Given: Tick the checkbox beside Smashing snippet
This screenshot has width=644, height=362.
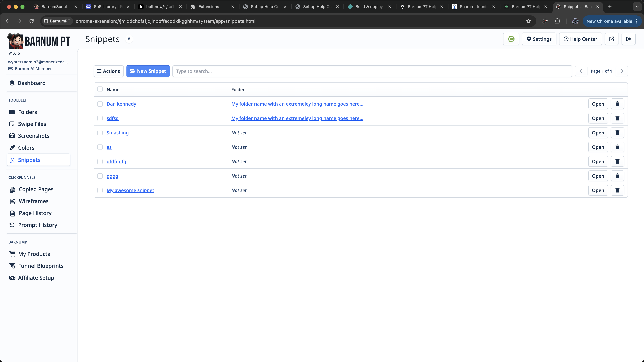Looking at the screenshot, I should click(100, 133).
